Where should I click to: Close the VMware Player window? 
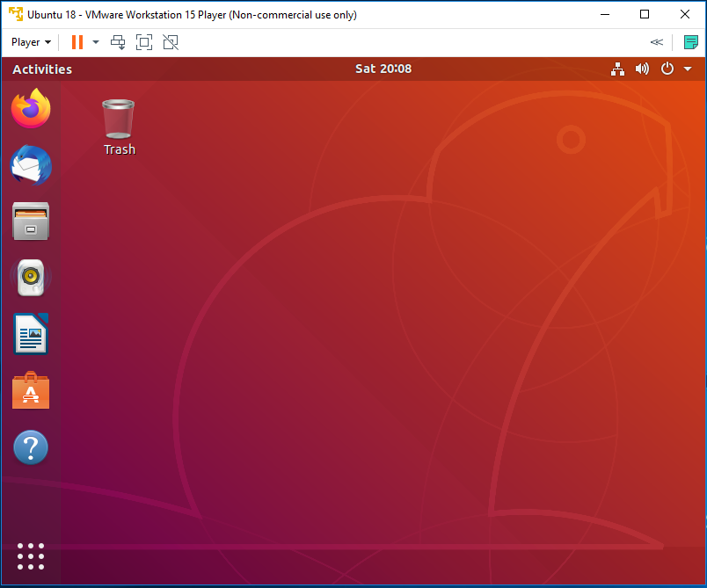point(684,14)
